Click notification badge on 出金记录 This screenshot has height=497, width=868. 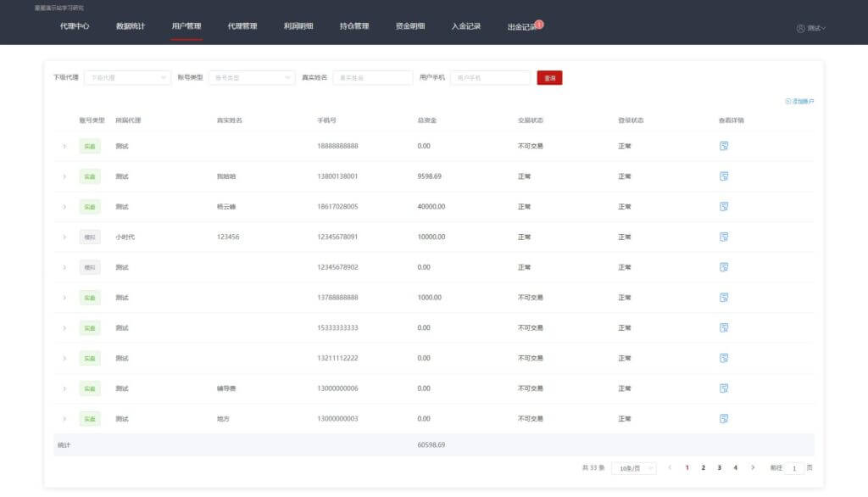click(539, 24)
